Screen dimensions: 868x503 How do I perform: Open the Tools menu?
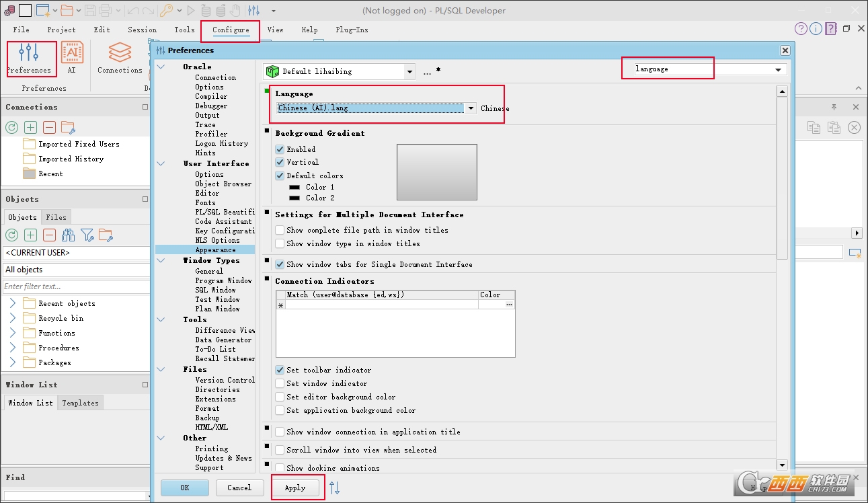coord(184,30)
